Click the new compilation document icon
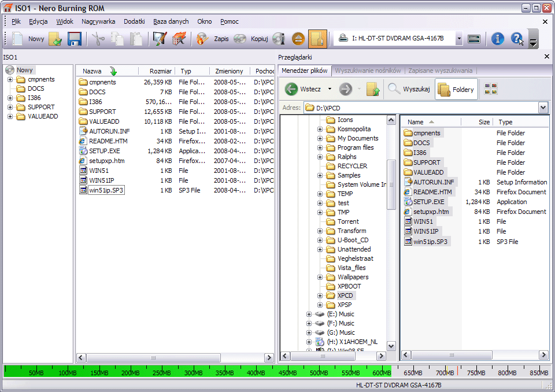 click(x=17, y=39)
